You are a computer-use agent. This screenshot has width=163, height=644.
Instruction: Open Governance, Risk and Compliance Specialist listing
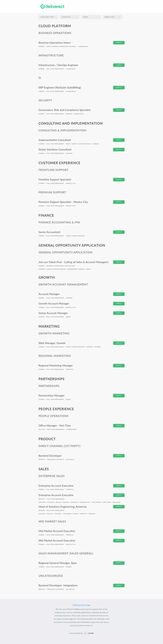[65, 110]
